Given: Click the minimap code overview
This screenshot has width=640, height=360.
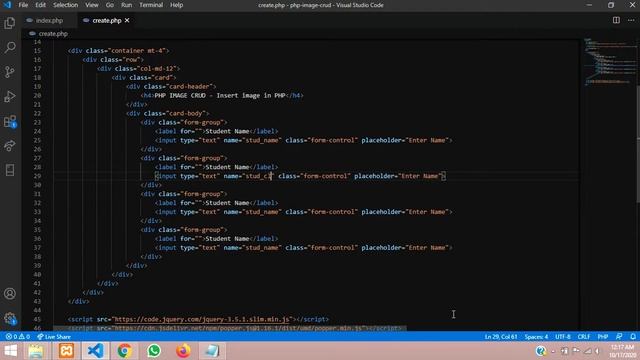Looking at the screenshot, I should (x=609, y=61).
